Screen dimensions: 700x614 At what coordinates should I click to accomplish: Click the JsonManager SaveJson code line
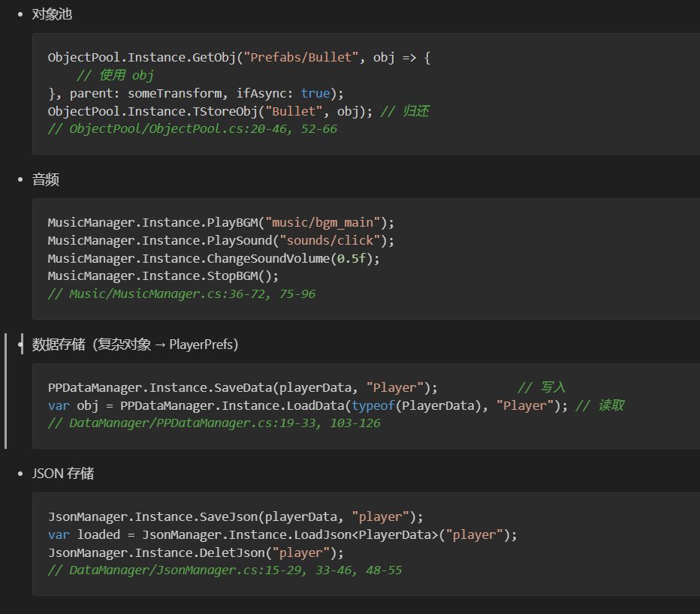point(236,516)
